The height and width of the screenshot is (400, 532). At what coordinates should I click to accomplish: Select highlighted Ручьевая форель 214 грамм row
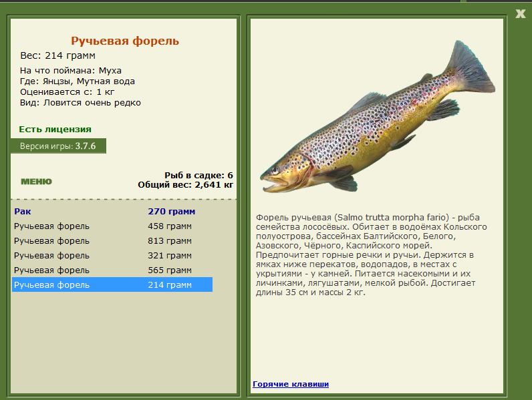pyautogui.click(x=112, y=284)
